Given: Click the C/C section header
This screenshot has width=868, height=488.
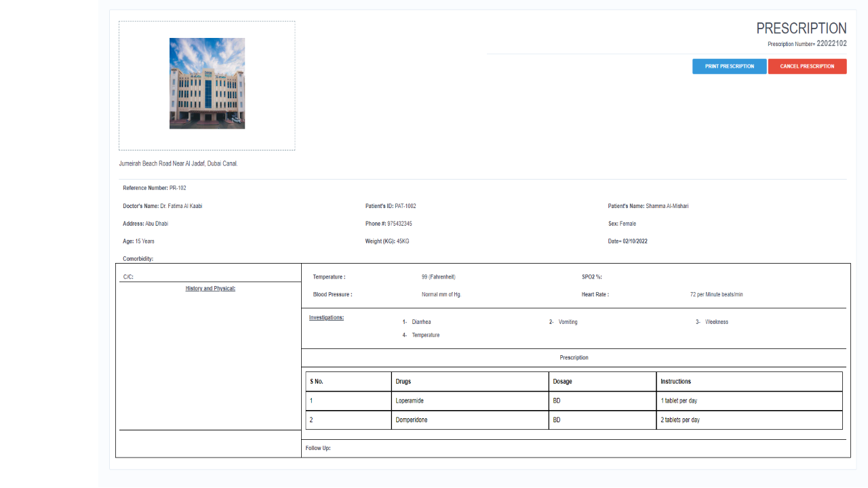Looking at the screenshot, I should [x=127, y=276].
